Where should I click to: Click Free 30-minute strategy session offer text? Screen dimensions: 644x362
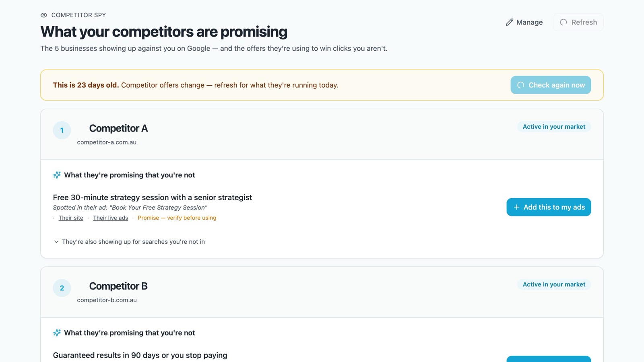point(152,197)
